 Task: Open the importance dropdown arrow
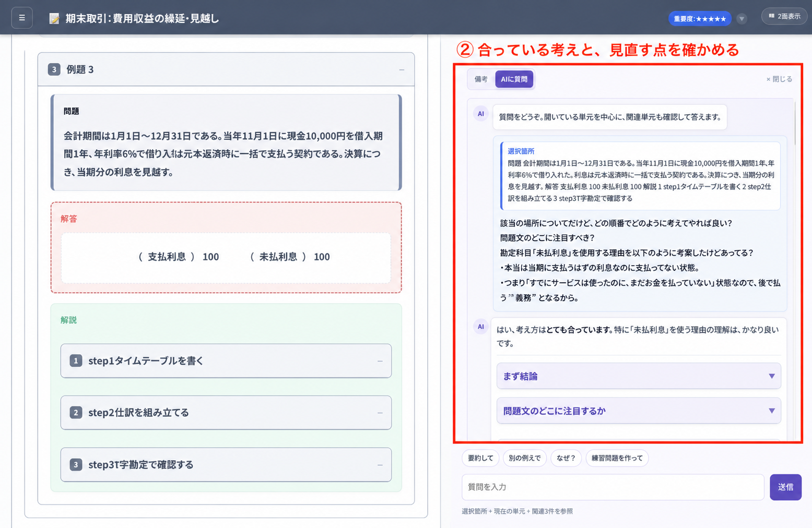pos(742,19)
